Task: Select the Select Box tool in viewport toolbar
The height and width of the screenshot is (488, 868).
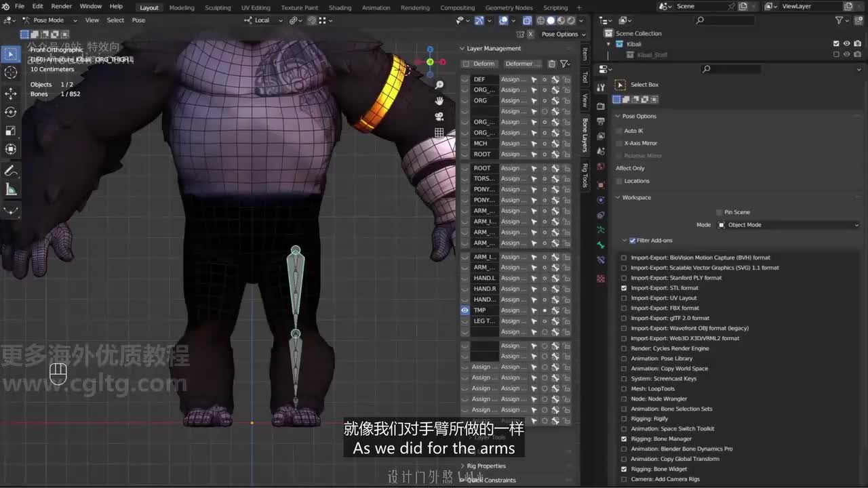Action: point(11,54)
